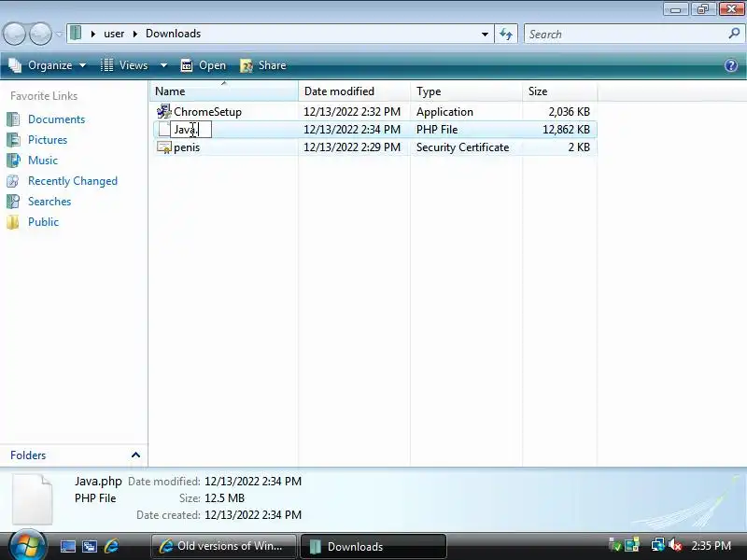
Task: Click the Back navigation button
Action: pos(14,34)
